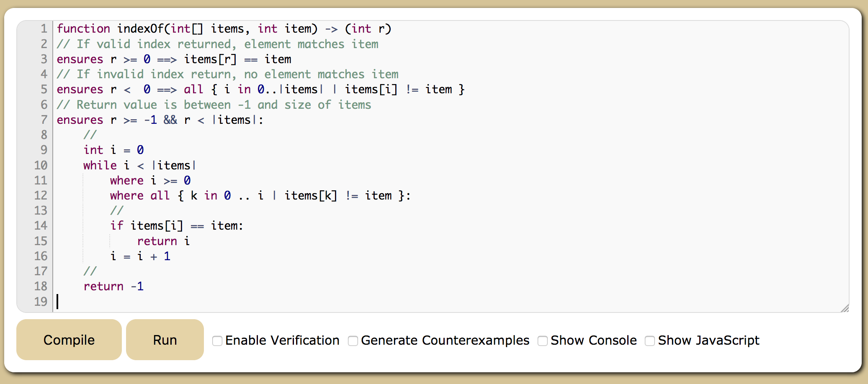
Task: Click comment 'Return value is between -1'
Action: point(214,105)
